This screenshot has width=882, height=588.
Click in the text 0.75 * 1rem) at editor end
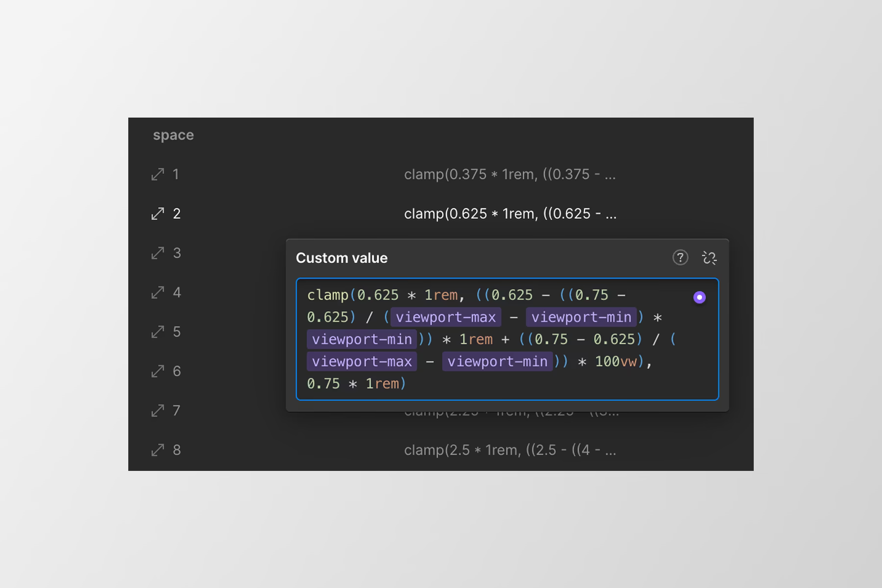356,384
